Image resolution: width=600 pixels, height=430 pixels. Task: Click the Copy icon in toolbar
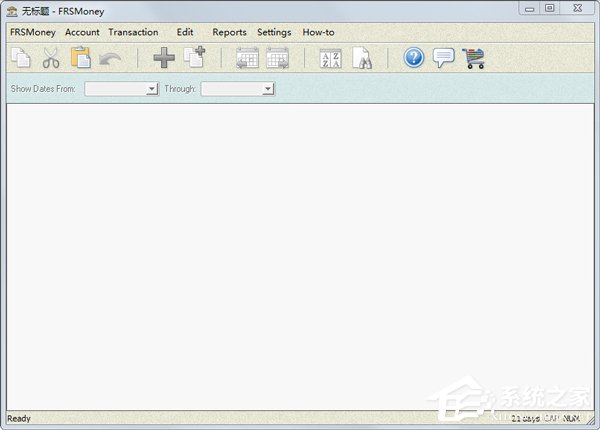click(20, 58)
